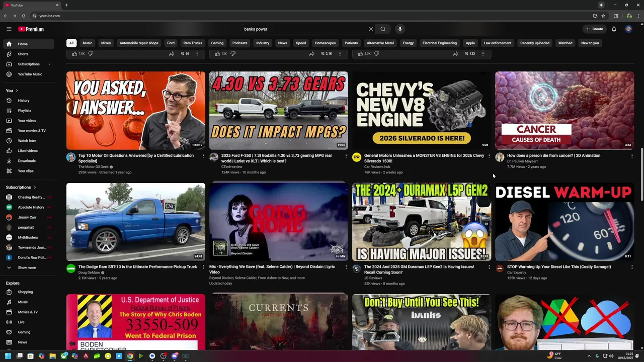Expand Show more subscriptions
This screenshot has width=644, height=362.
(x=28, y=267)
